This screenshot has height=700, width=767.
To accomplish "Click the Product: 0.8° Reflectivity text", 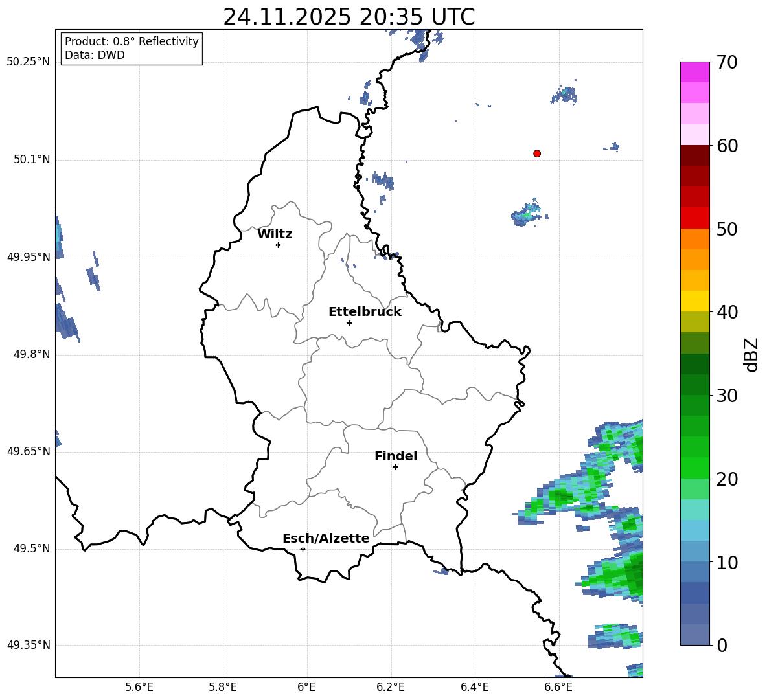I will point(132,41).
